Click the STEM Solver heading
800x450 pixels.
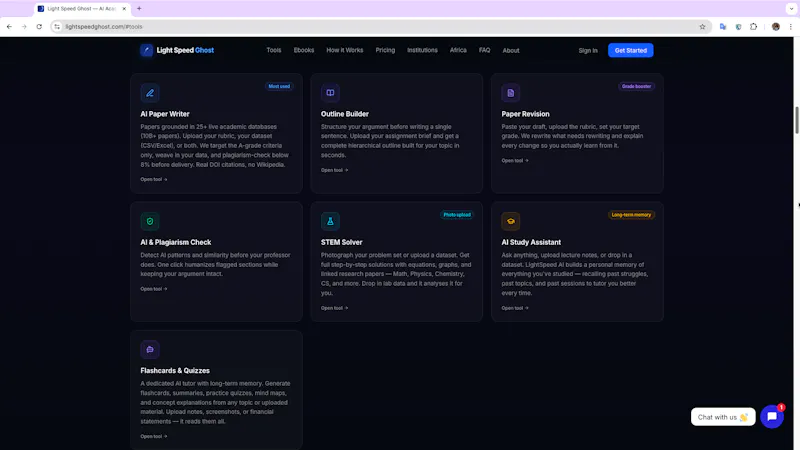click(x=341, y=242)
